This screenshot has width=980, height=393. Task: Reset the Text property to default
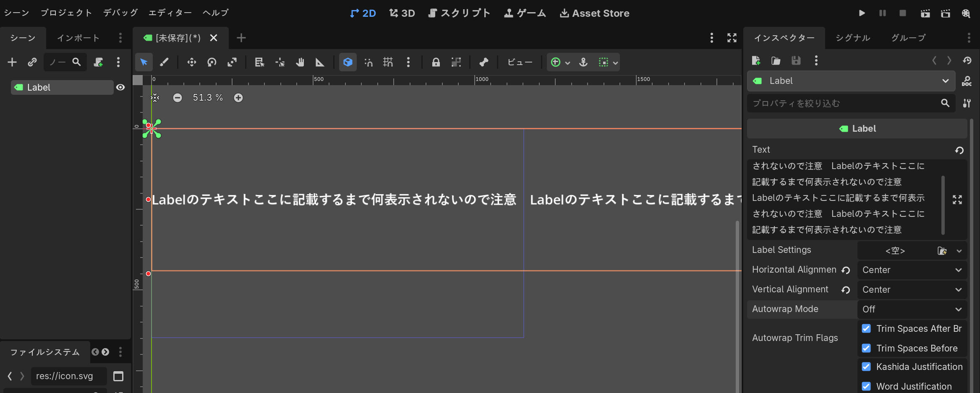click(959, 150)
